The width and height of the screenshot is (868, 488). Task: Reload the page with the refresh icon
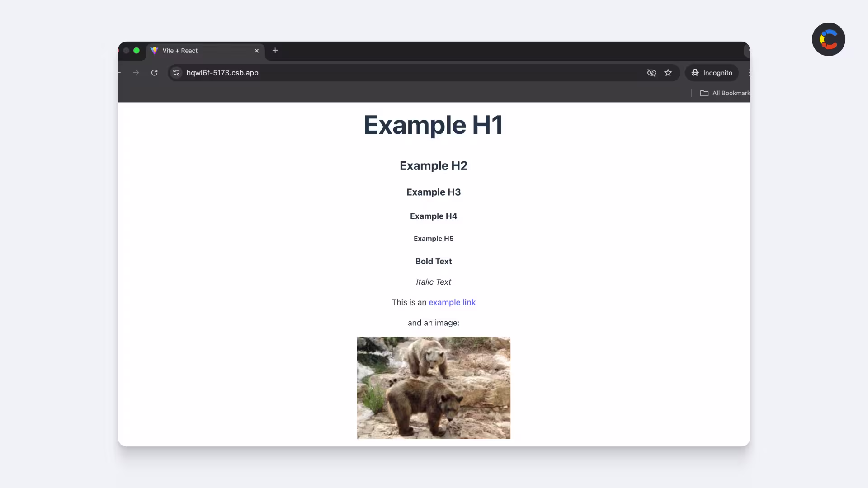click(154, 73)
